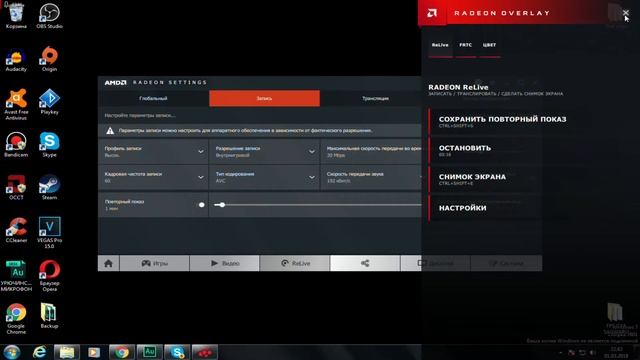Click the media player taskbar icon

pyautogui.click(x=94, y=352)
